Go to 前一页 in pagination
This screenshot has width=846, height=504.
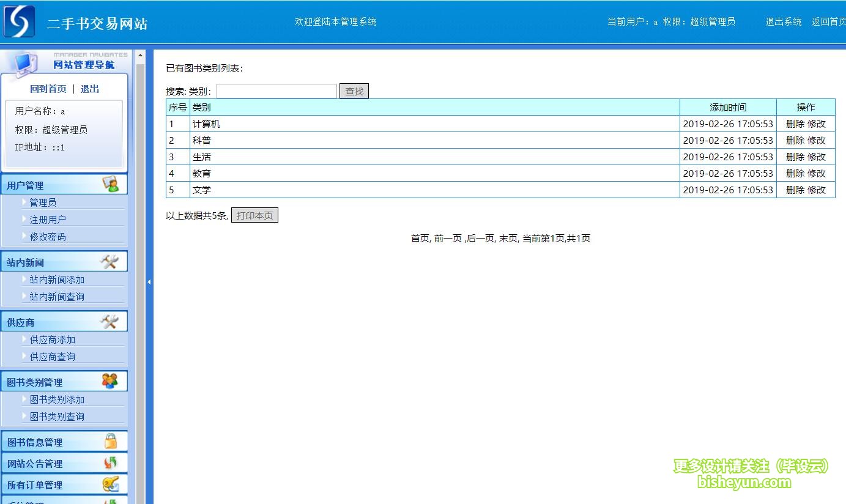(448, 238)
